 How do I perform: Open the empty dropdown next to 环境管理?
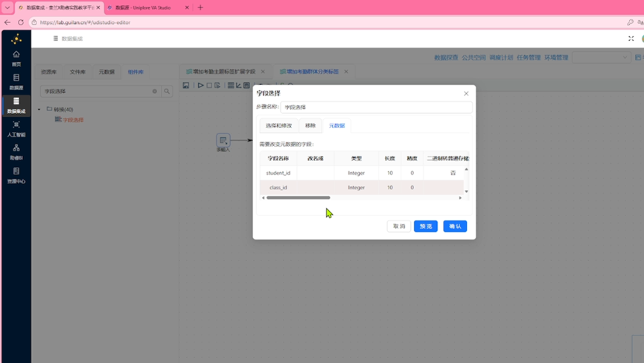tap(601, 57)
